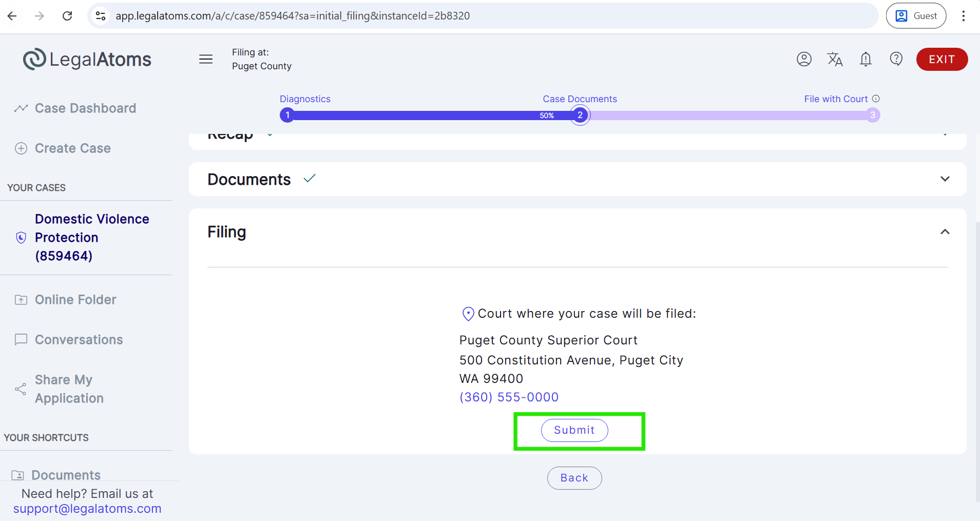Open Conversations from the sidebar
This screenshot has height=521, width=980.
pyautogui.click(x=79, y=340)
